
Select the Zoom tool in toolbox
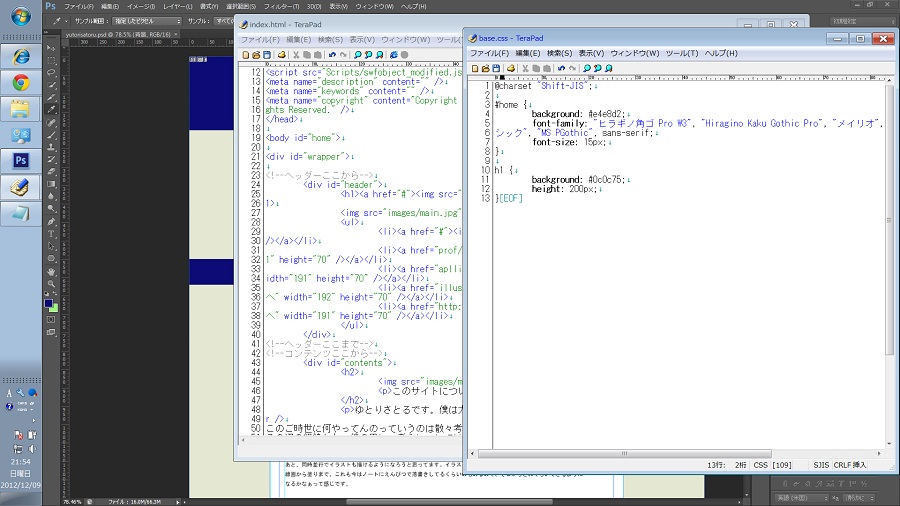click(51, 283)
